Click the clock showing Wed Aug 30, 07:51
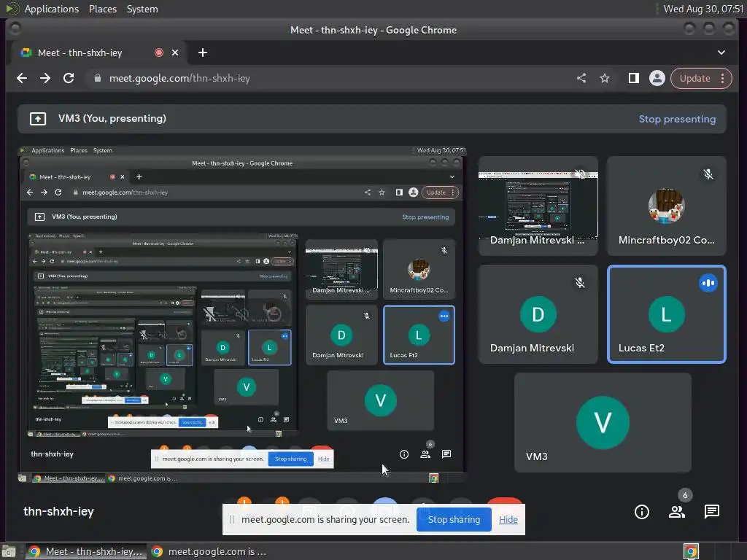This screenshot has height=560, width=747. [x=703, y=9]
